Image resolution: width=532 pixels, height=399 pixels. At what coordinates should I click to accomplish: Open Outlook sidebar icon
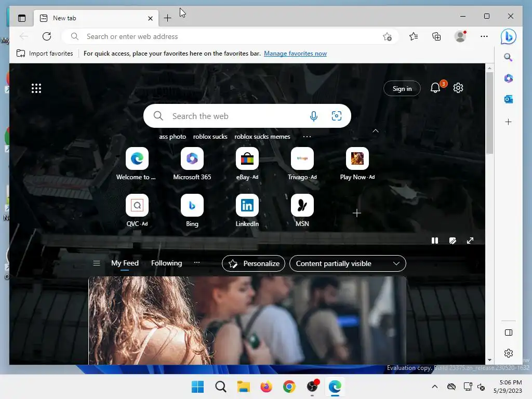508,99
